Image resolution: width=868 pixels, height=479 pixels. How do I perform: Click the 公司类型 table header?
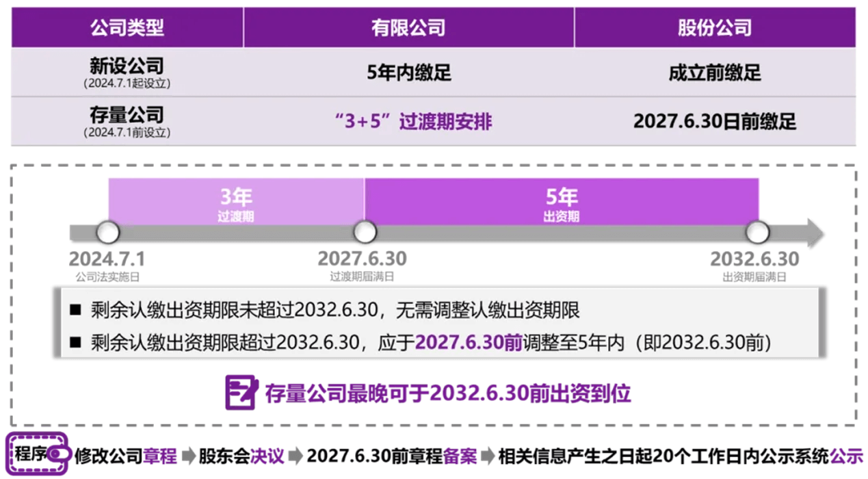(127, 27)
